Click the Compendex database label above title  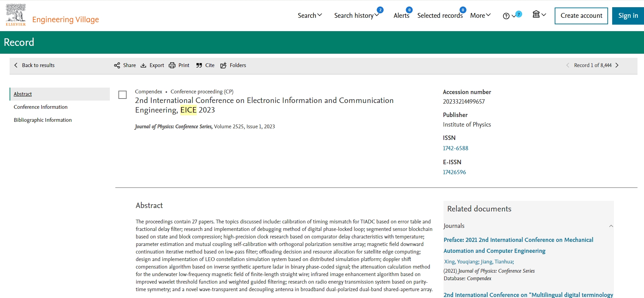pos(149,92)
